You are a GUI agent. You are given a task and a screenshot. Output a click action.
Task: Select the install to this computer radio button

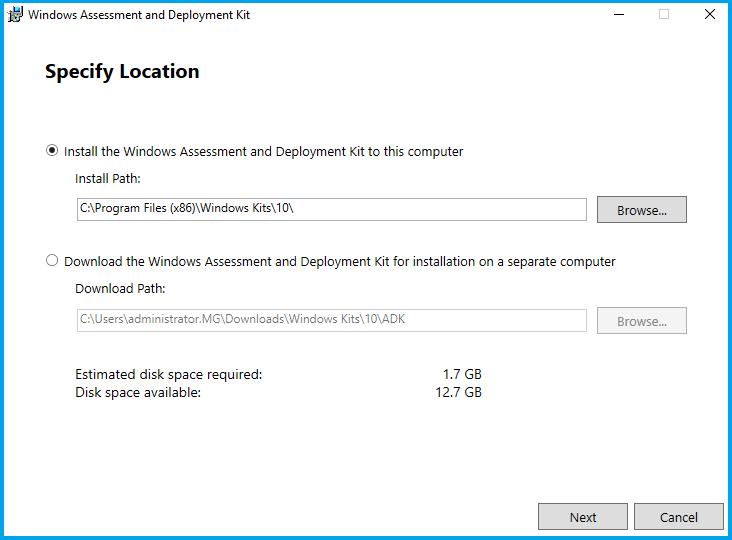pos(52,151)
